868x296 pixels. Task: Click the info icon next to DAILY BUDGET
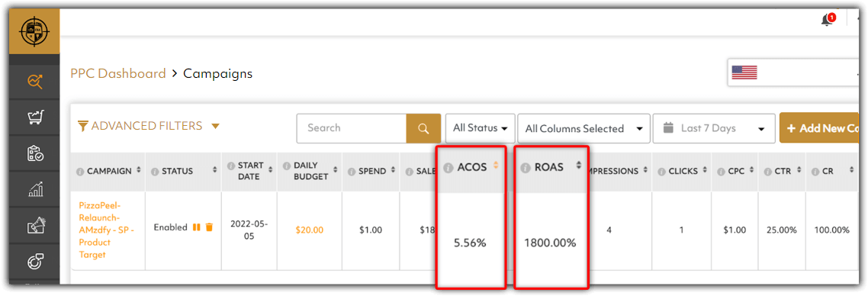point(287,166)
